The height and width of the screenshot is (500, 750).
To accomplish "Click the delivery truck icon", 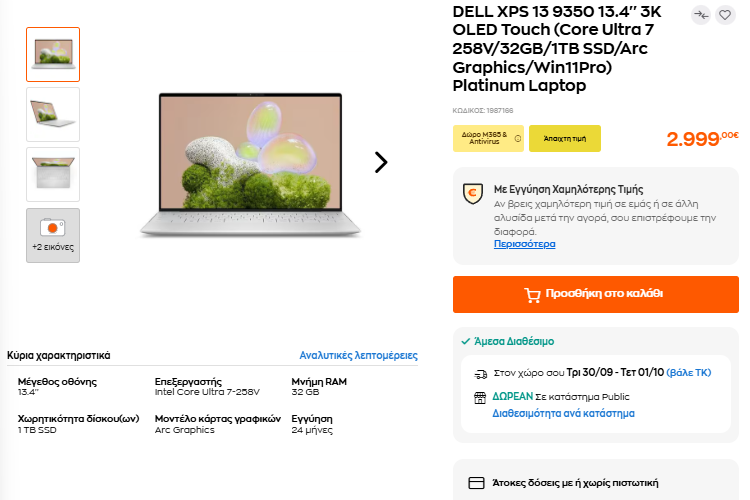I will 480,373.
